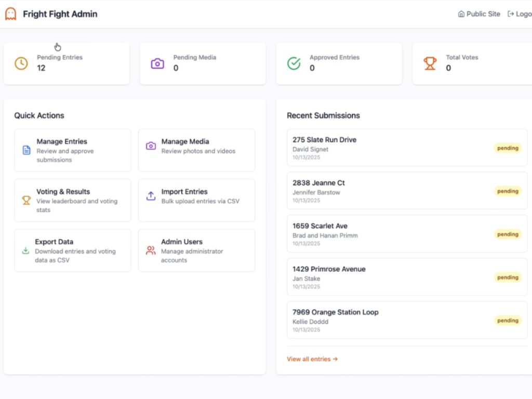Screen dimensions: 532x399
Task: Click the upload icon on Import Entries
Action: [151, 196]
